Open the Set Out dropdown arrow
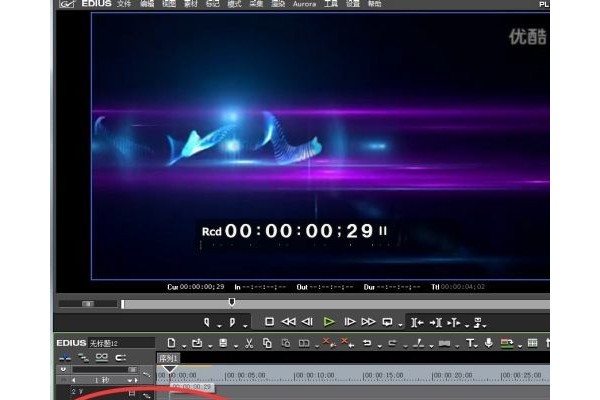The image size is (600, 400). (x=245, y=326)
